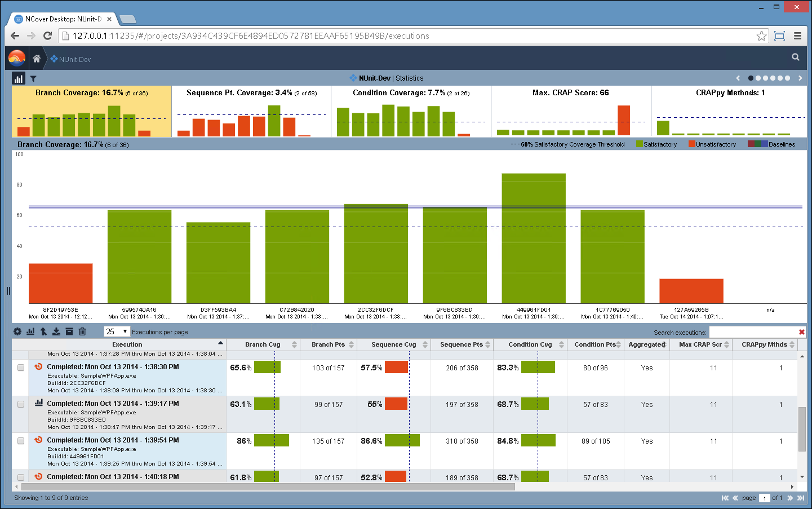Select last statistics pagination dot
The image size is (812, 509).
787,78
